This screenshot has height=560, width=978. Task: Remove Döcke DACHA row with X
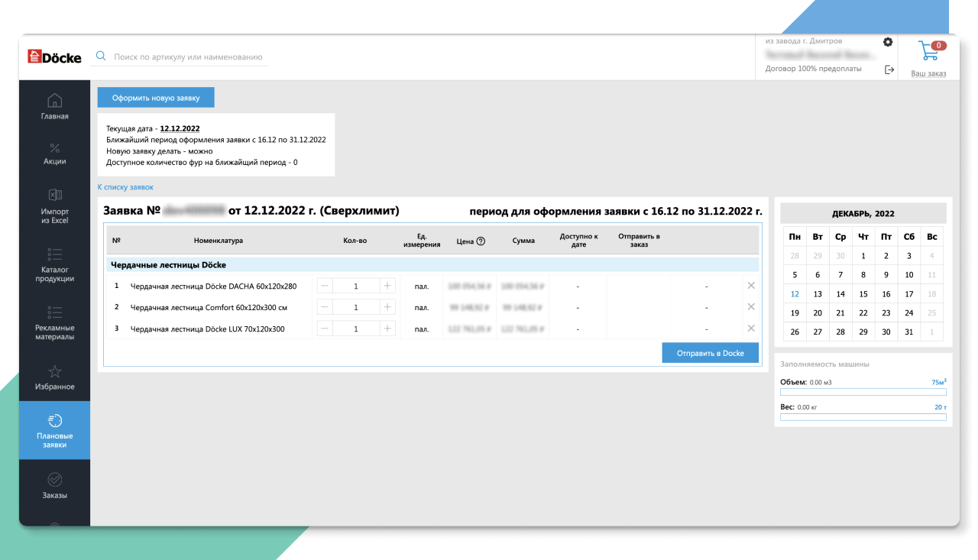(x=750, y=286)
